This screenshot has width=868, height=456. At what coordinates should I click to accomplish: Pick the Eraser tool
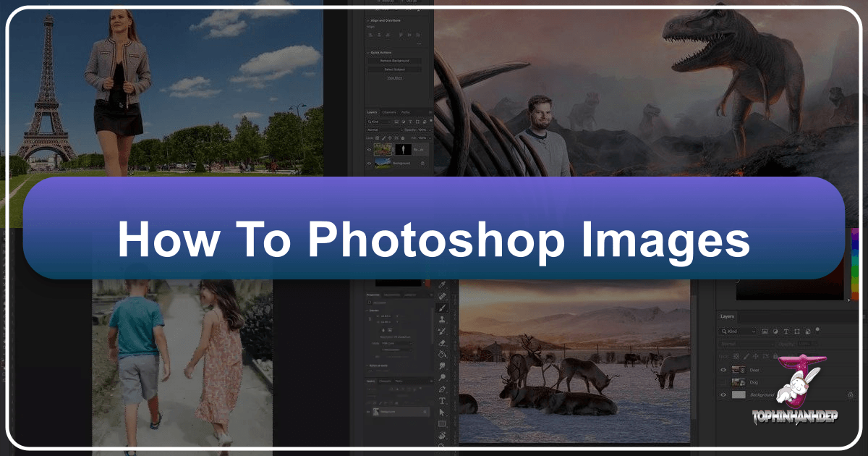pos(443,342)
